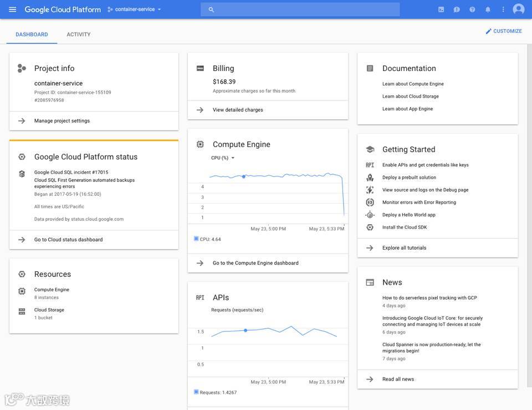Open Cloud Spanner production-ready news article
This screenshot has height=410, width=532.
pyautogui.click(x=432, y=348)
